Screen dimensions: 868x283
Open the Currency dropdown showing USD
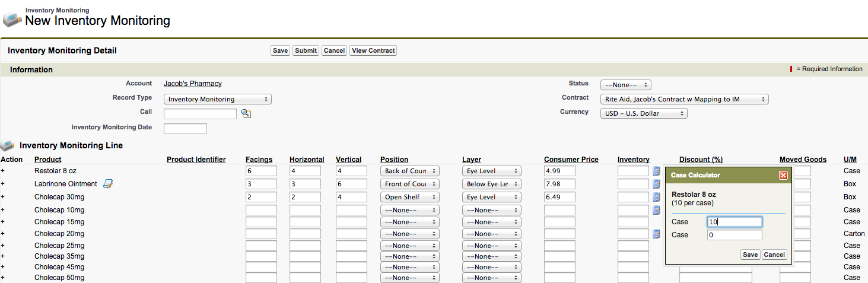tap(643, 113)
